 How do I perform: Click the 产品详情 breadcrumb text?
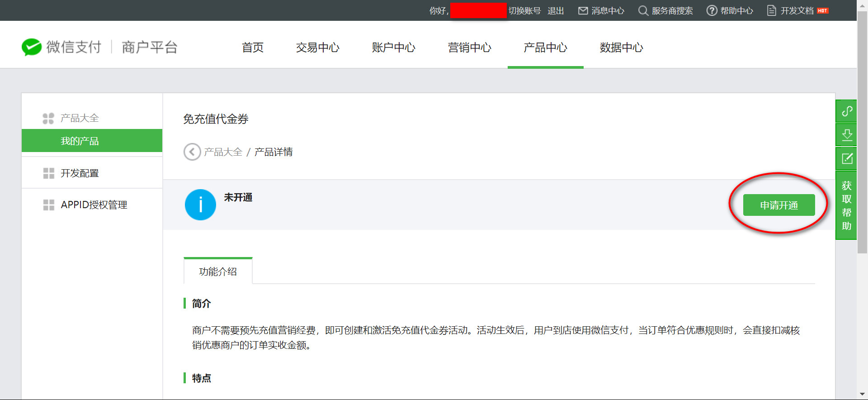273,152
